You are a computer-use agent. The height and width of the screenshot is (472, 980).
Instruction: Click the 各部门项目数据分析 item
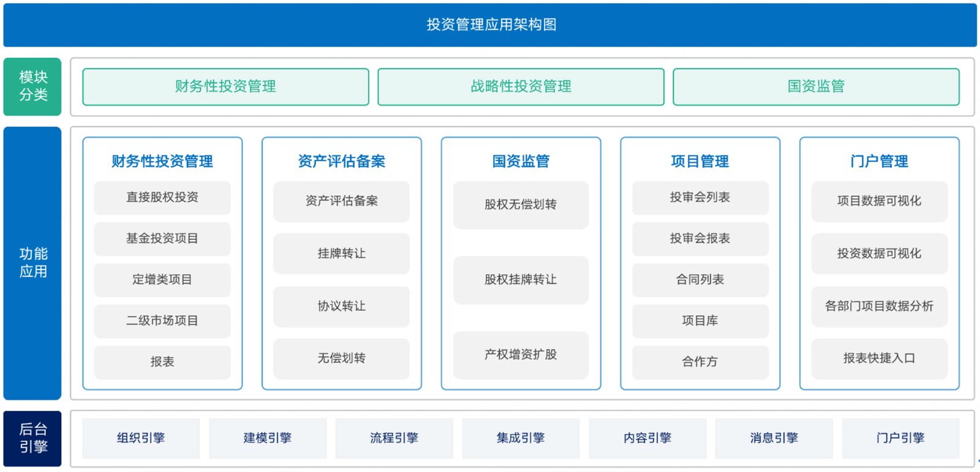click(x=879, y=306)
